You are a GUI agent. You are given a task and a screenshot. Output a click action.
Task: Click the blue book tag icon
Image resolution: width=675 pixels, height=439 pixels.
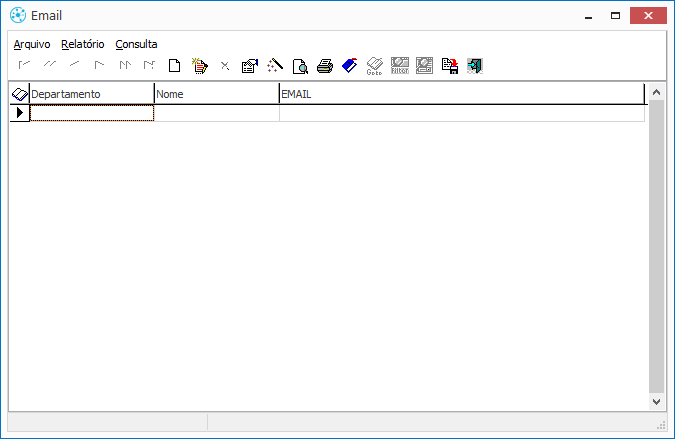pyautogui.click(x=350, y=66)
